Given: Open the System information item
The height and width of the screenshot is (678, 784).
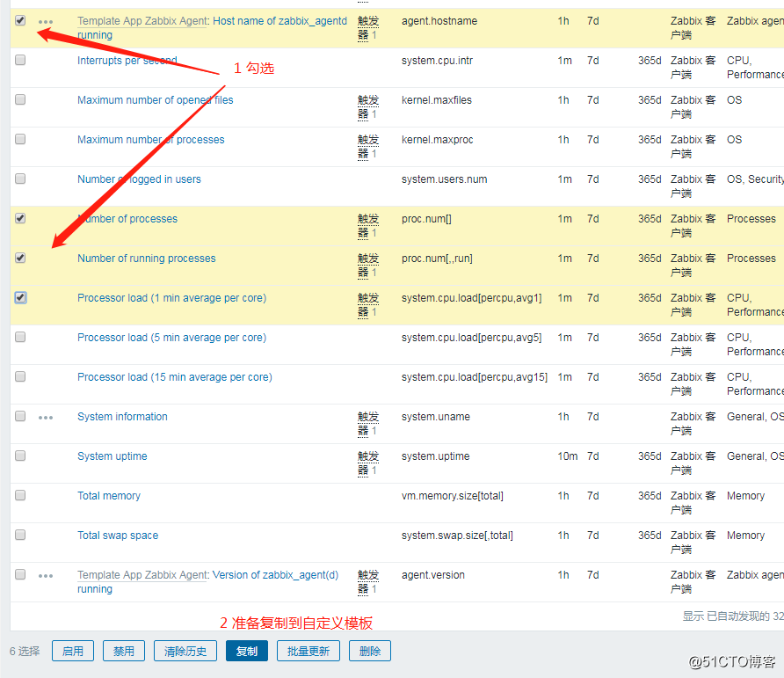Looking at the screenshot, I should 122,416.
